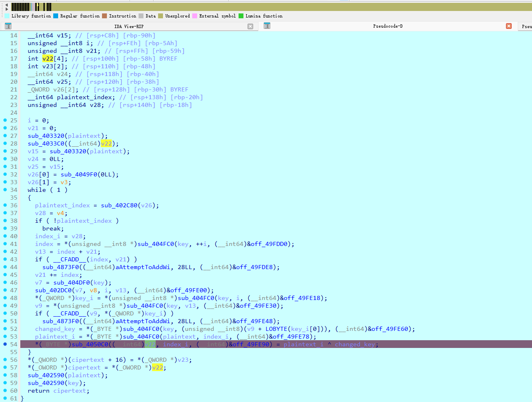The image size is (532, 402).
Task: Click v21 += index on line 45
Action: (x=59, y=275)
